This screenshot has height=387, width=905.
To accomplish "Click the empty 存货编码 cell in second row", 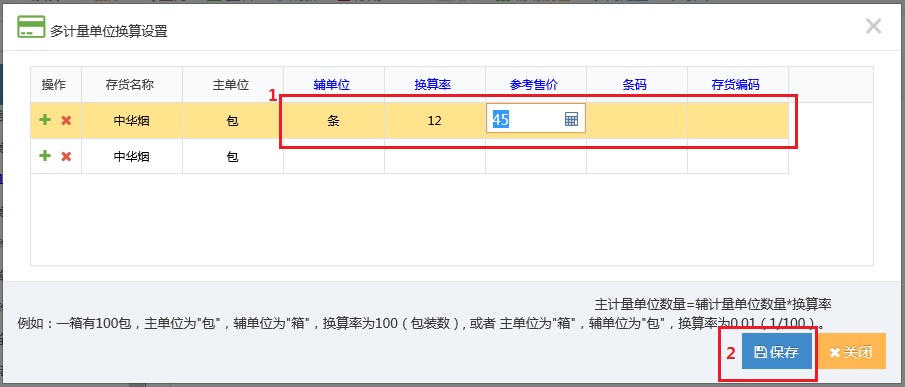I will click(x=738, y=156).
